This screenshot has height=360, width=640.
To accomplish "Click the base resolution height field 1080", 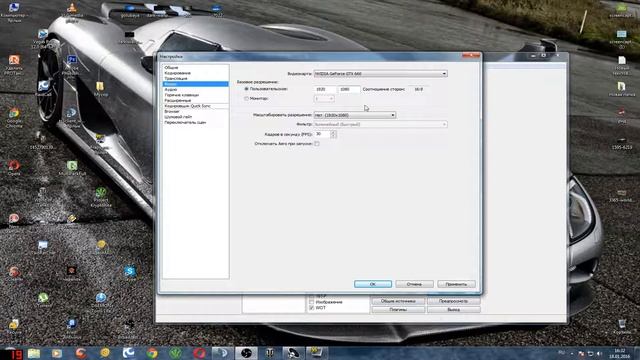I will (349, 89).
